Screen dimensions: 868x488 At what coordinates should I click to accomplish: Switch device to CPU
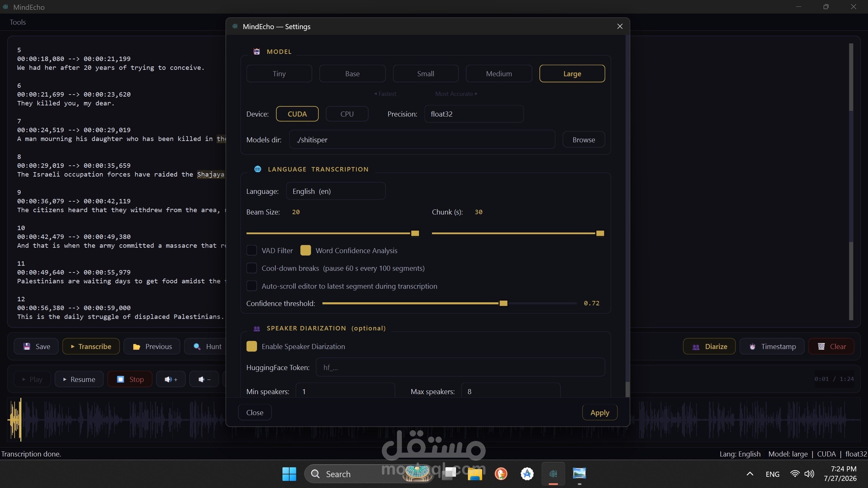click(347, 114)
